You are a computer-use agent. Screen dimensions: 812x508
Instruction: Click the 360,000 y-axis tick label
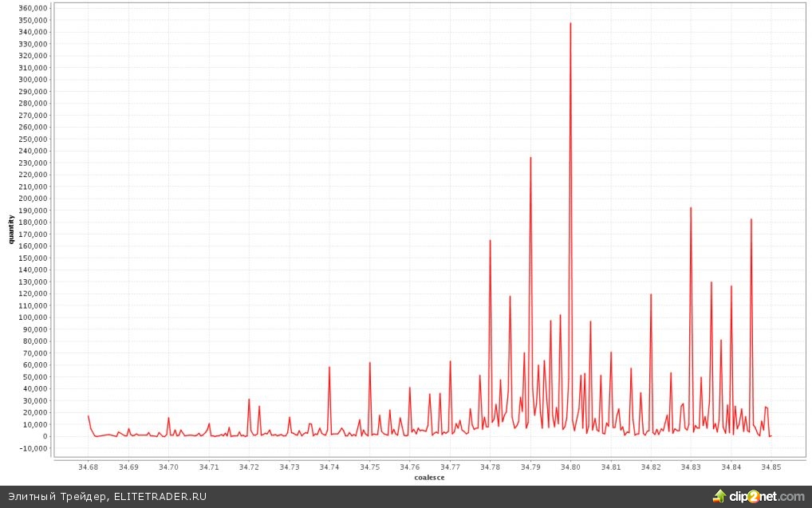(34, 8)
